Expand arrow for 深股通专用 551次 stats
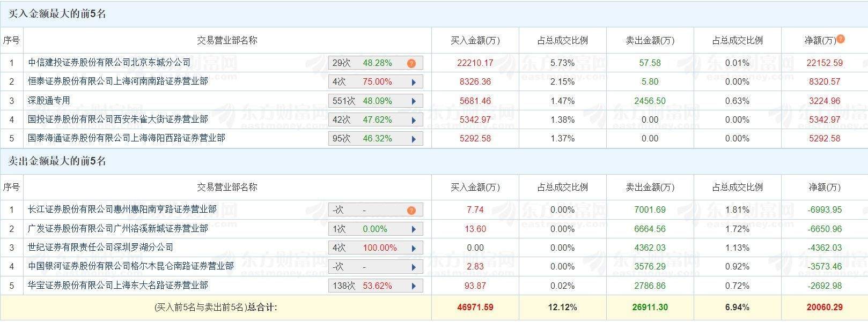The width and height of the screenshot is (868, 322). (414, 101)
